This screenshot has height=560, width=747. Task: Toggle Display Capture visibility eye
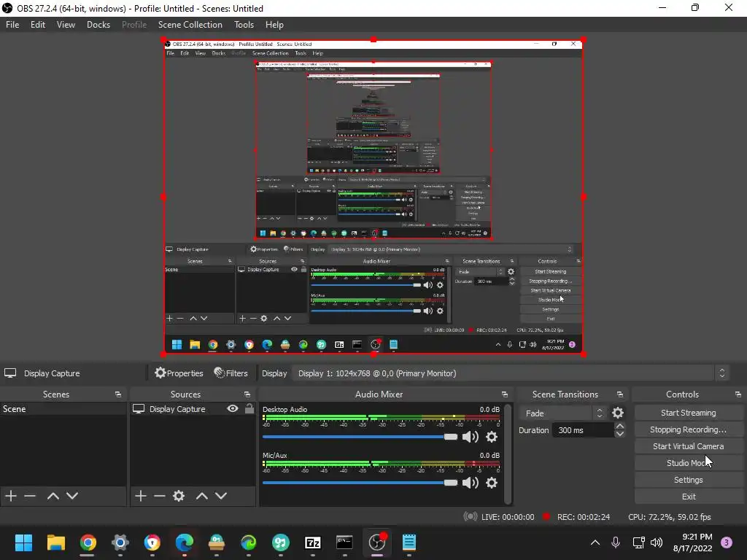coord(233,408)
